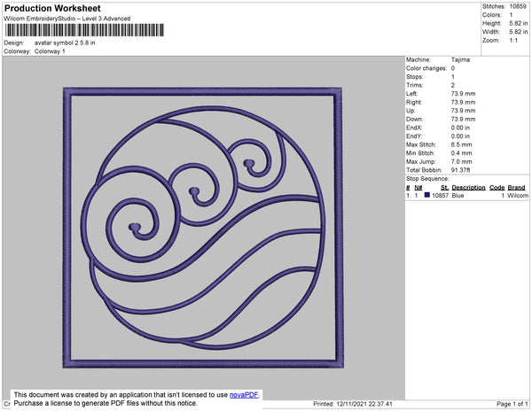Click the embroidery design preview image
Screen dimensions: 532x411
click(x=203, y=228)
